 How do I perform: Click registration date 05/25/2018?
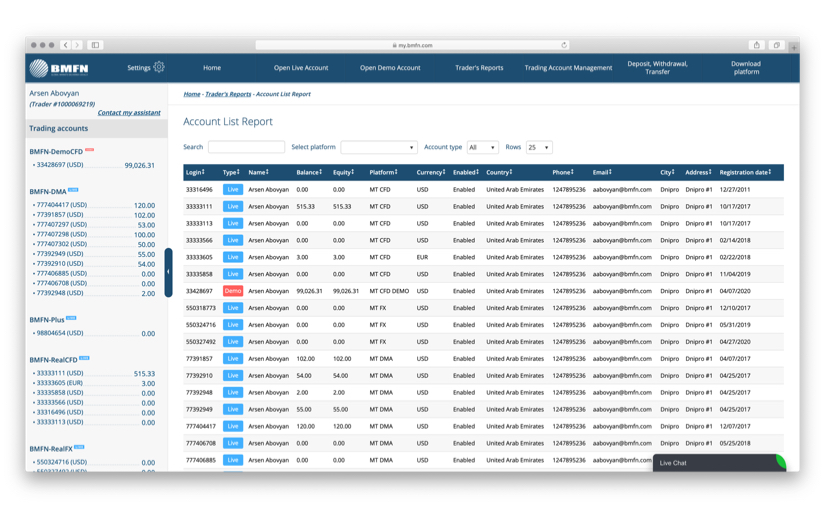(735, 443)
